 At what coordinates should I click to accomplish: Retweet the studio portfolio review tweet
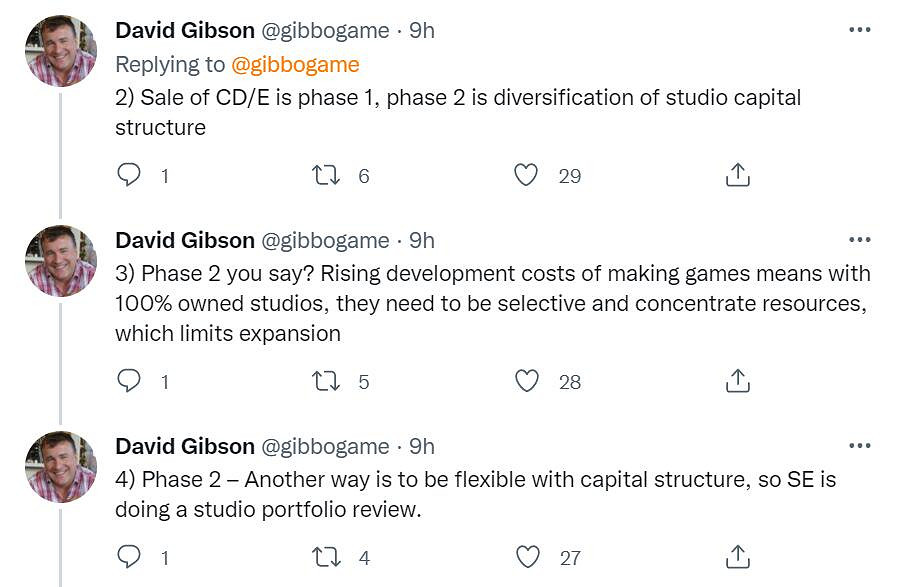326,557
